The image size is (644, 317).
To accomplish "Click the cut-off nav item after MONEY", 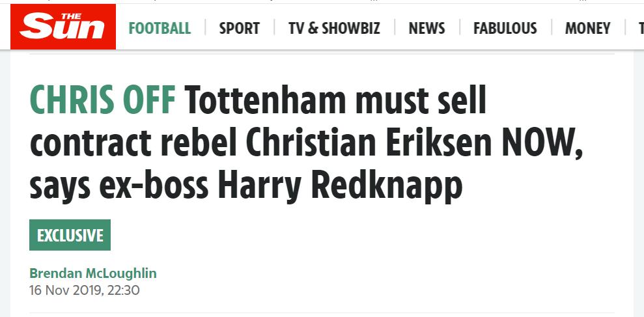I will 640,29.
